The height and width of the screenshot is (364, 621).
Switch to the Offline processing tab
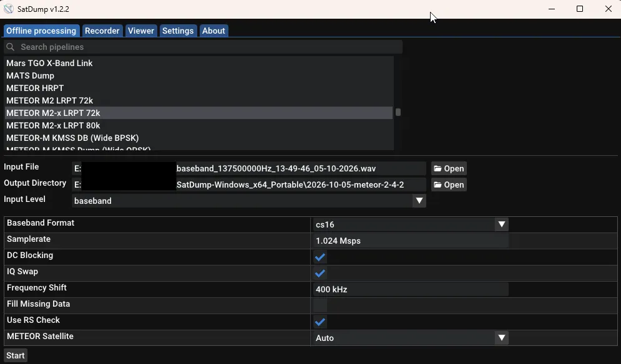(41, 31)
